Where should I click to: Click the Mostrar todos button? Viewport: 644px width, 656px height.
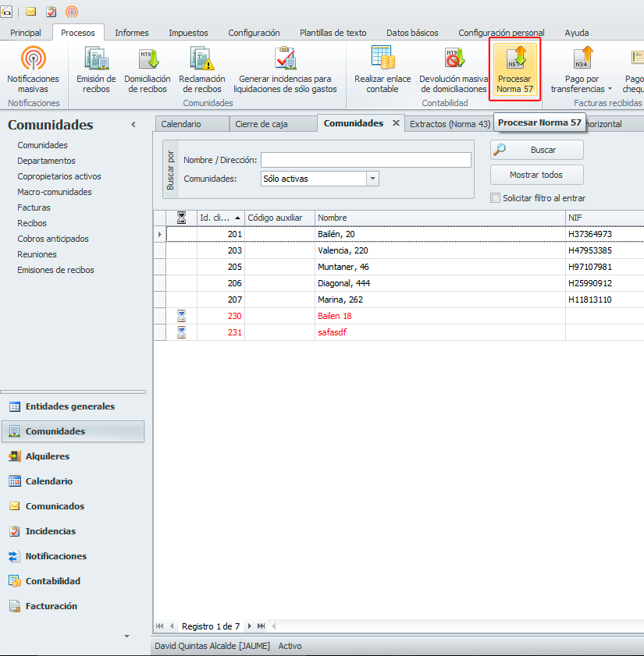(535, 175)
